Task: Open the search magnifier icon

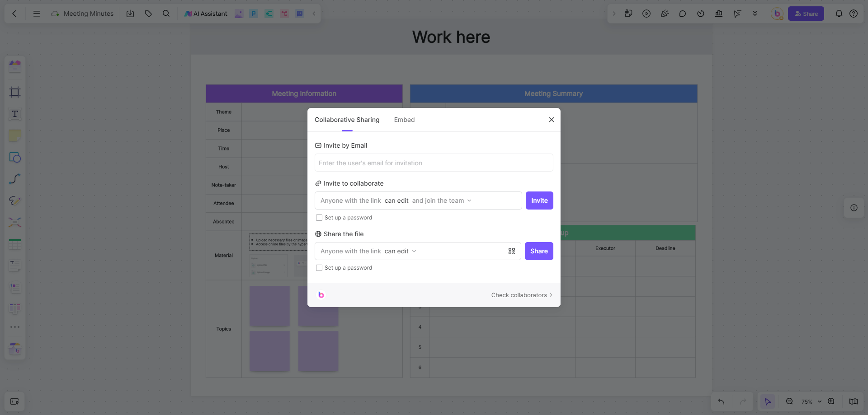Action: pyautogui.click(x=166, y=14)
